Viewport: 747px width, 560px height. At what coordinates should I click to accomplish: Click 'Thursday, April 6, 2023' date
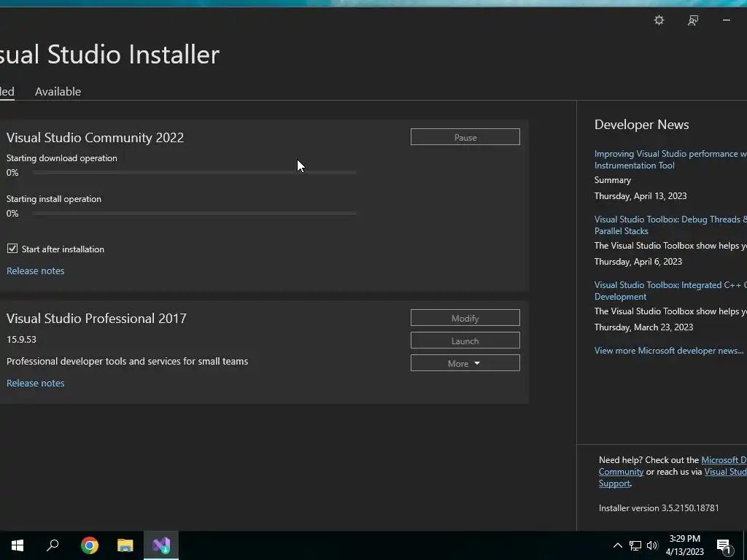pyautogui.click(x=638, y=262)
